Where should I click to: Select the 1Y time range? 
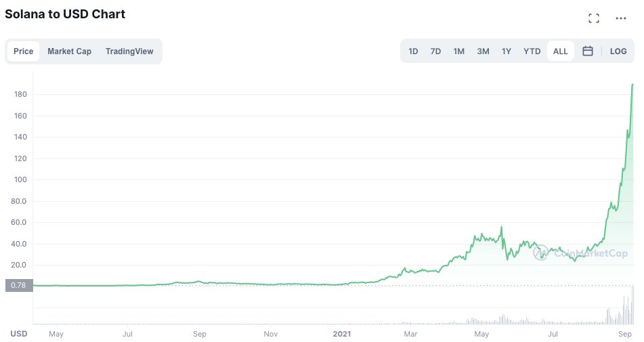pyautogui.click(x=507, y=51)
